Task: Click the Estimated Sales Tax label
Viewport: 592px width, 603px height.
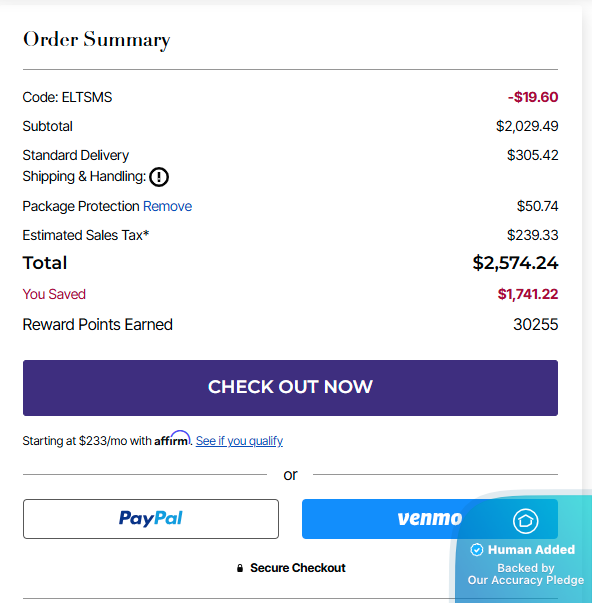Action: pos(86,235)
